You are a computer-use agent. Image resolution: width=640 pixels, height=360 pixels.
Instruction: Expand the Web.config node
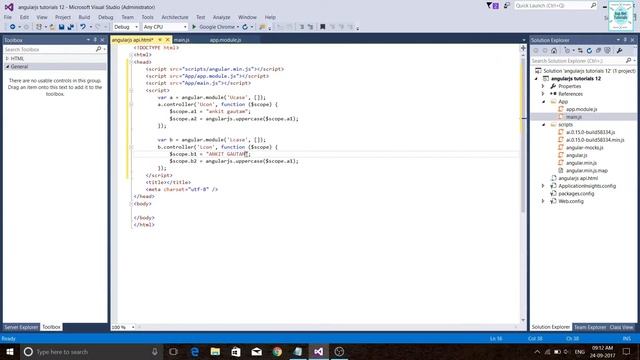(543, 201)
